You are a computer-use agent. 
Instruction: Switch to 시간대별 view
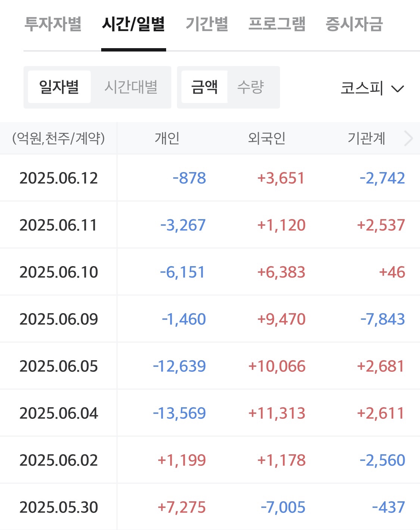point(131,87)
